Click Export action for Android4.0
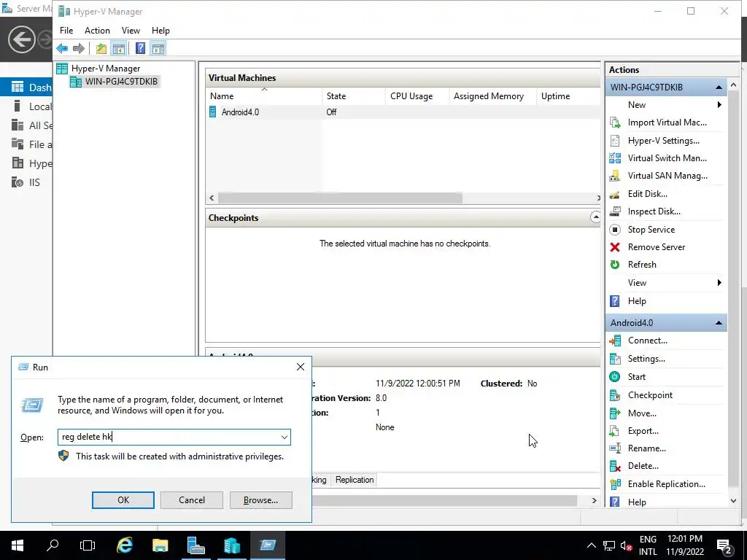747x560 pixels. 643,430
